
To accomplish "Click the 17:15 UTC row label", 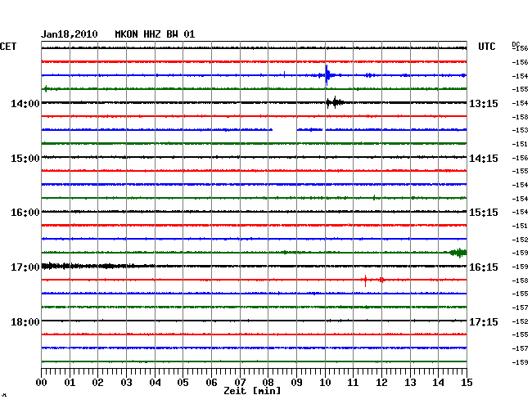I will [484, 321].
